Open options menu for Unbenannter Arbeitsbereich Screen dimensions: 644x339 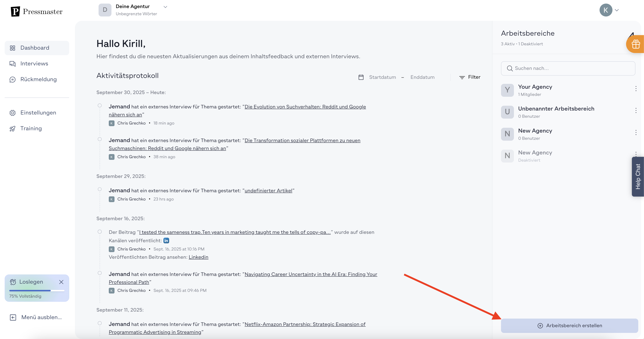point(636,110)
